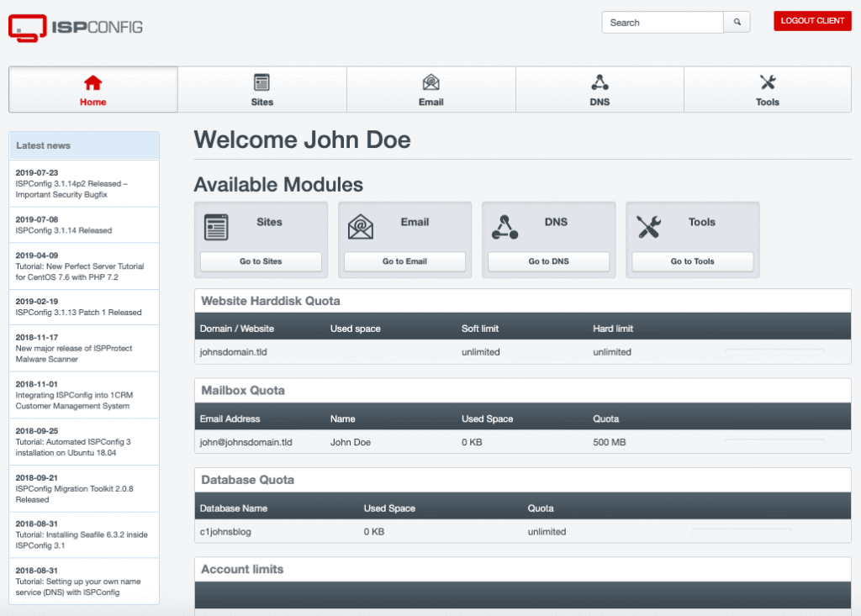861x616 pixels.
Task: Open the Sites tab in navigation
Action: (261, 90)
